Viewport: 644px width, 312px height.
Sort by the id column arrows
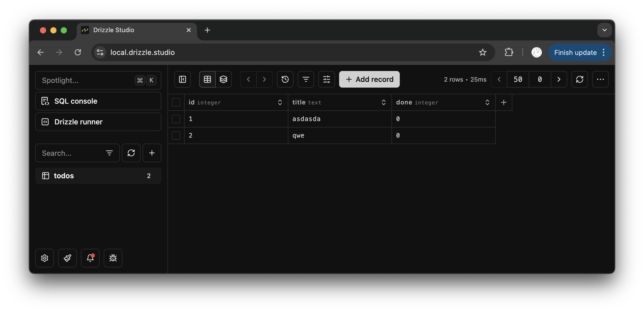280,102
